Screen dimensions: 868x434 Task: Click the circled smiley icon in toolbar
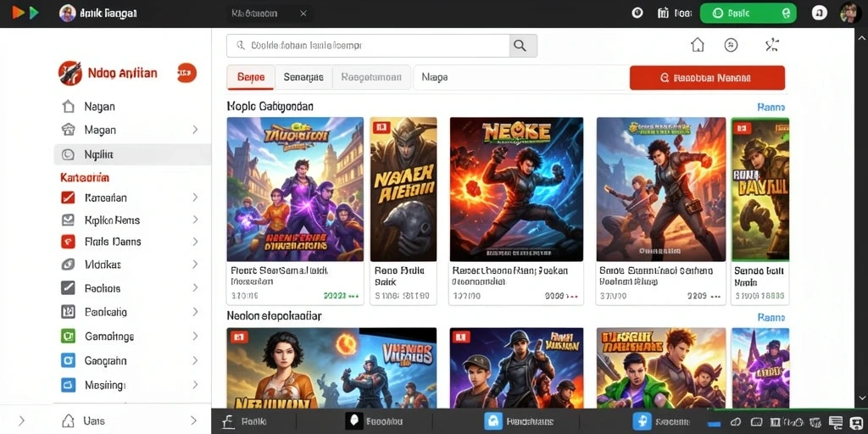point(732,46)
